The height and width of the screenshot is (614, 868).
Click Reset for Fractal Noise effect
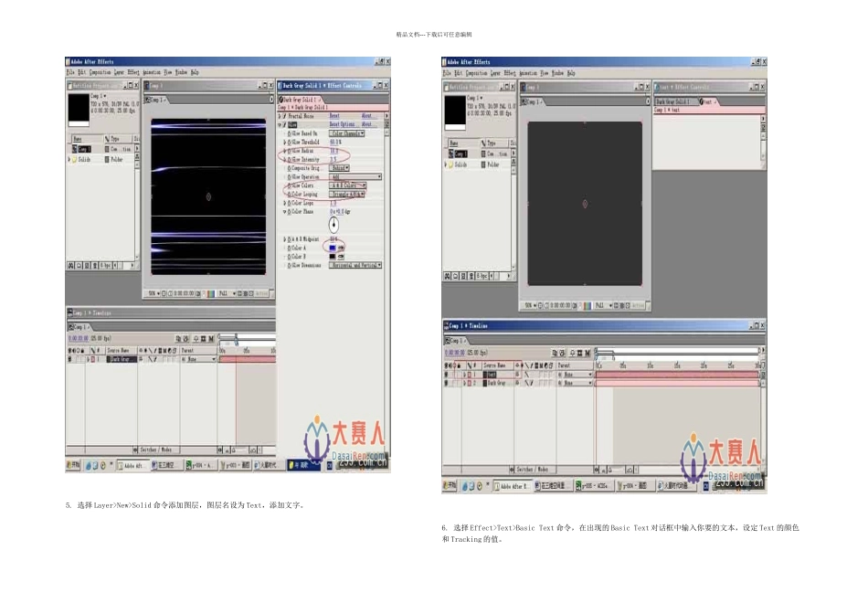point(334,116)
